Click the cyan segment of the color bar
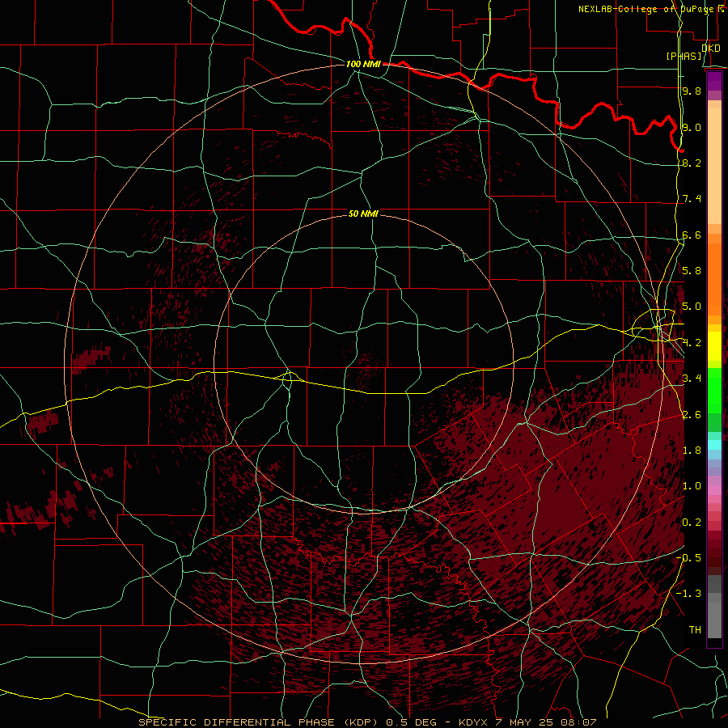Image resolution: width=728 pixels, height=728 pixels. point(714,445)
